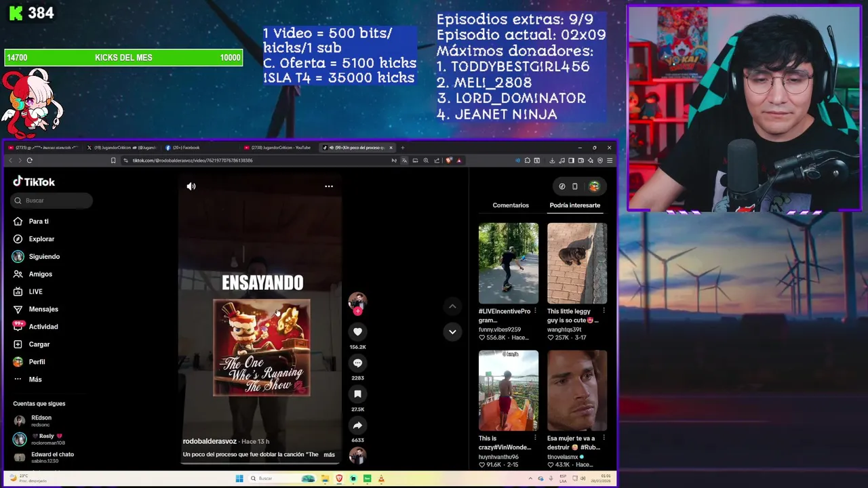
Task: Go to next video with down chevron
Action: click(x=452, y=331)
